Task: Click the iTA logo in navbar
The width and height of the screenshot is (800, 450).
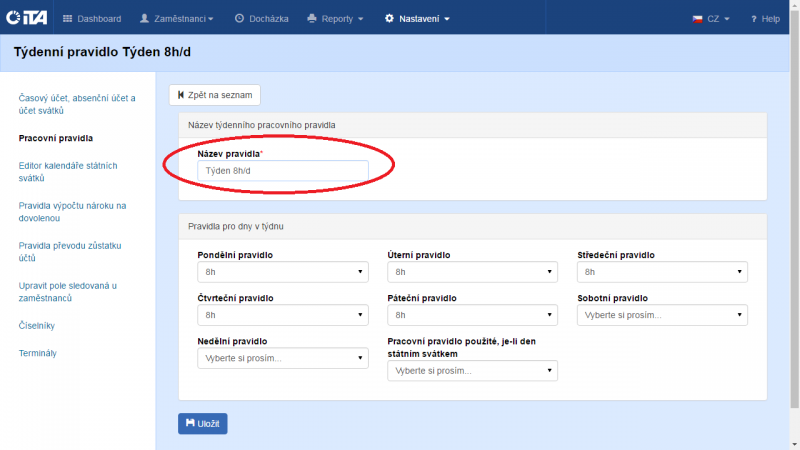Action: click(27, 18)
